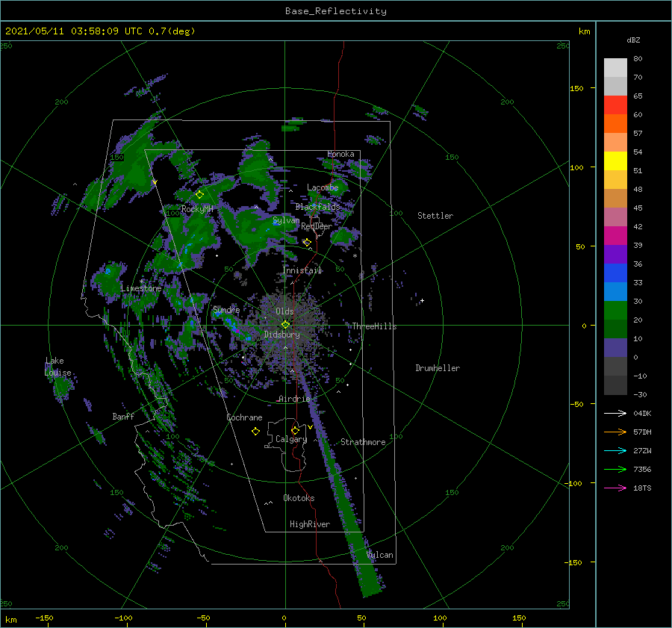Viewport: 672px width, 628px height.
Task: Select the yellow diamond marker above RockyMH
Action: point(199,195)
